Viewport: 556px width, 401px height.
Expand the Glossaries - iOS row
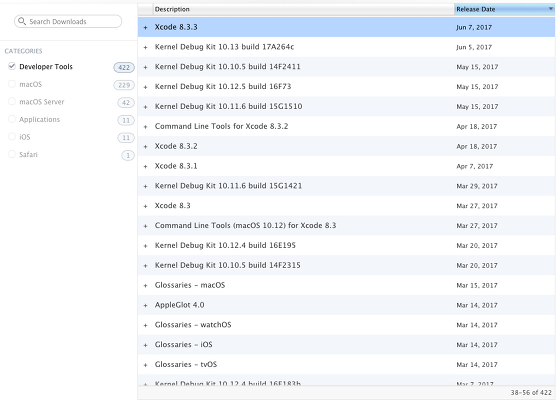(x=145, y=345)
